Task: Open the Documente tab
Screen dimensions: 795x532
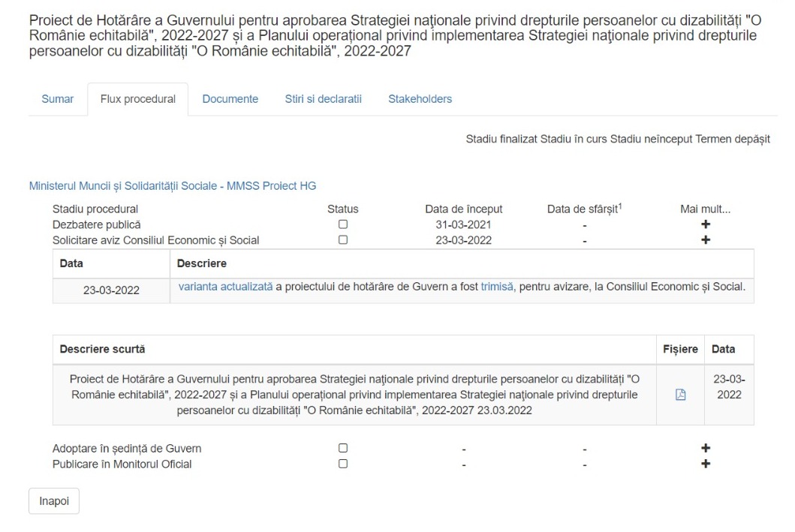Action: [230, 99]
